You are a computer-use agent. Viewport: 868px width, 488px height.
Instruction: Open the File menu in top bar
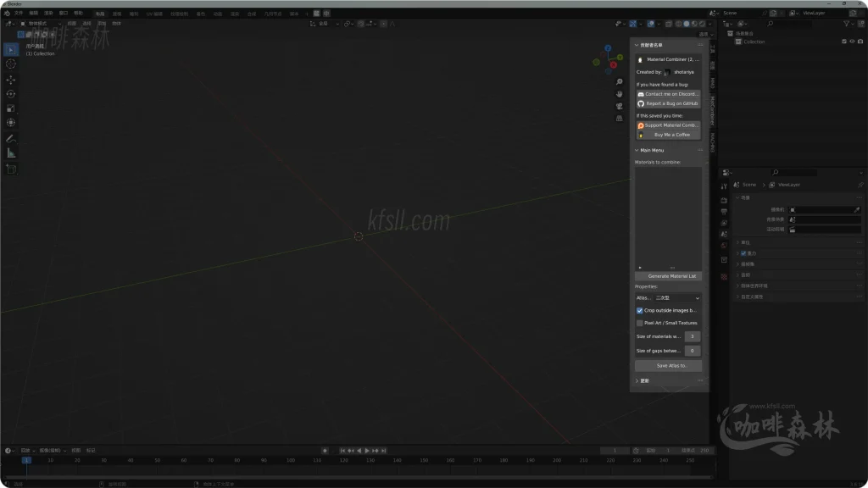(19, 14)
